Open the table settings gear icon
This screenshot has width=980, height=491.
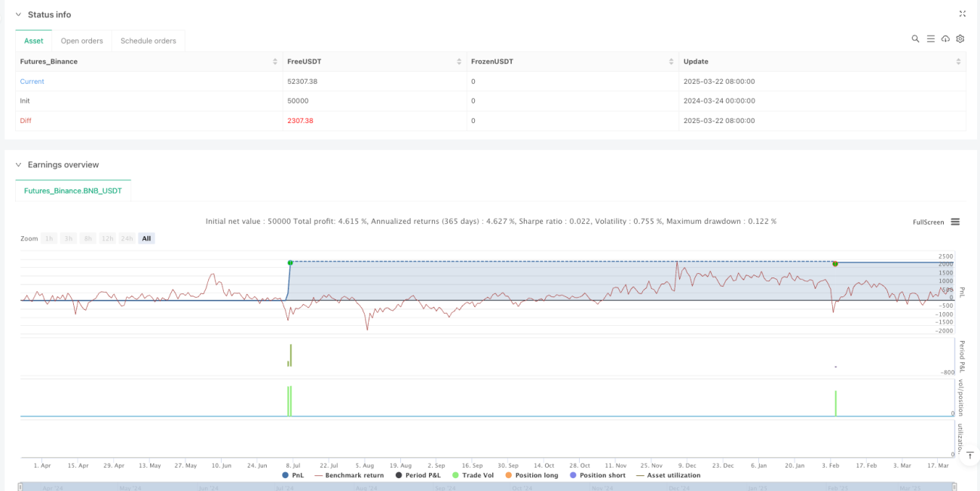coord(960,38)
